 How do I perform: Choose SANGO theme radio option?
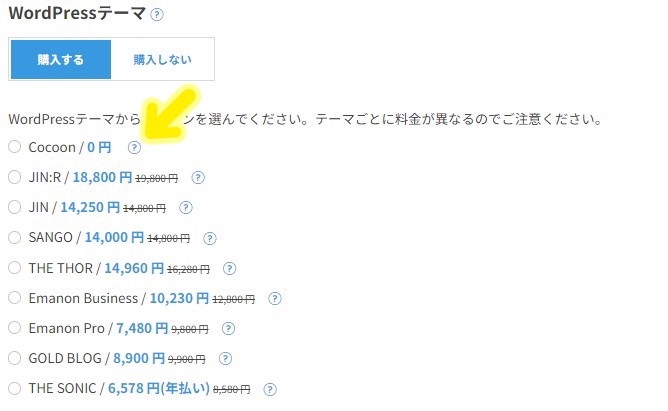[14, 237]
